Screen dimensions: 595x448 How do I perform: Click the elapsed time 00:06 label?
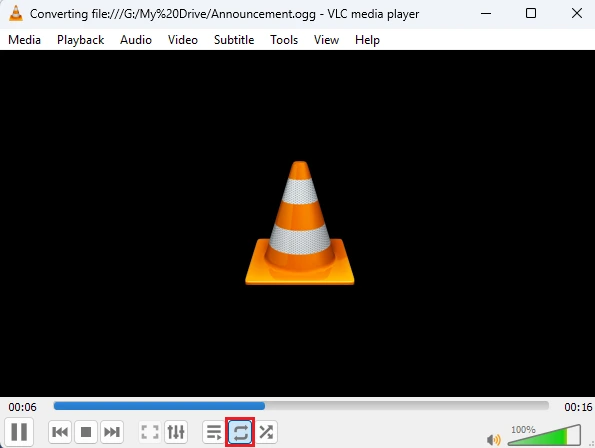coord(22,407)
